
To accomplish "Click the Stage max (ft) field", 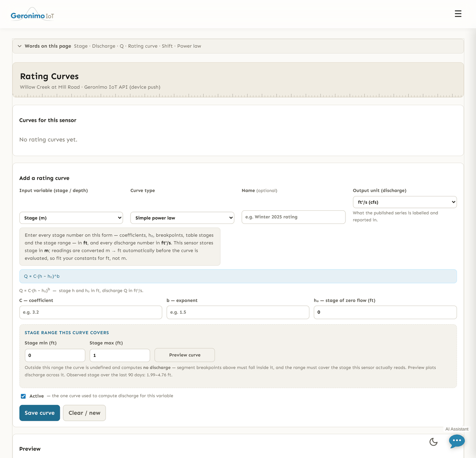I will click(120, 355).
